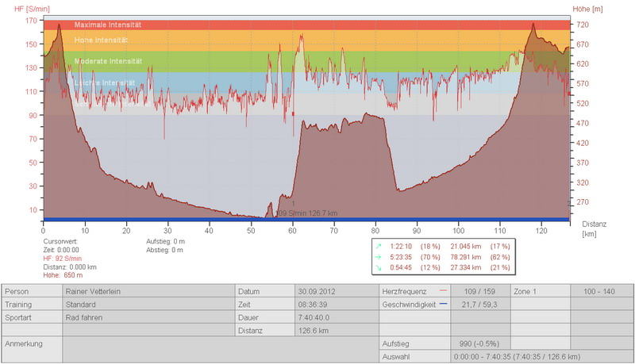Click the HF [S/min] axis label
The height and width of the screenshot is (364, 635).
[21, 8]
